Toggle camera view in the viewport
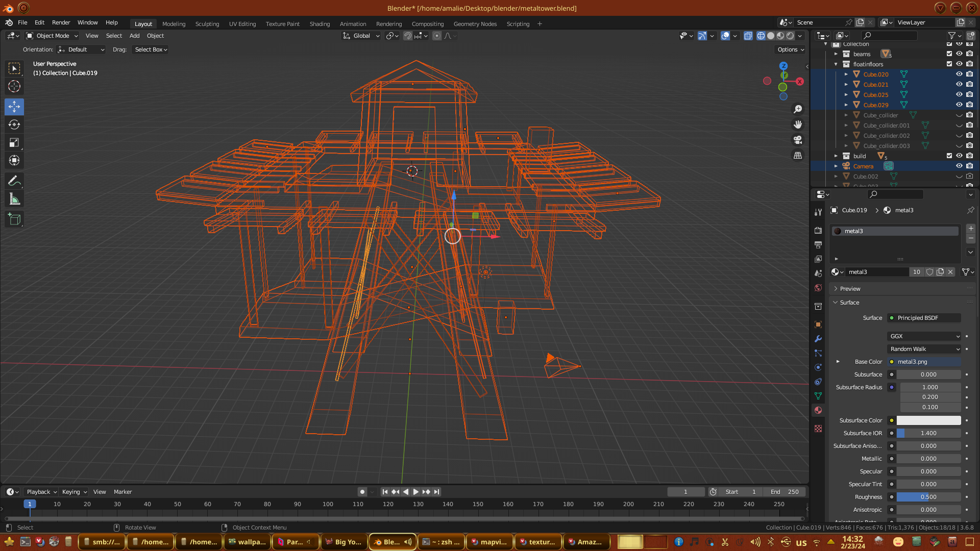Screen dimensions: 980x551 tap(798, 140)
